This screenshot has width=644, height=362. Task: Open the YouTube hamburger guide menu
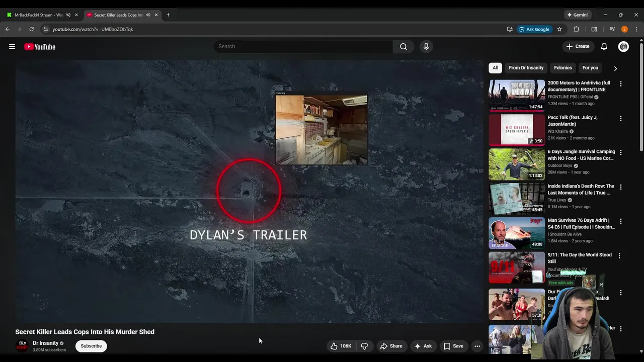[x=12, y=47]
